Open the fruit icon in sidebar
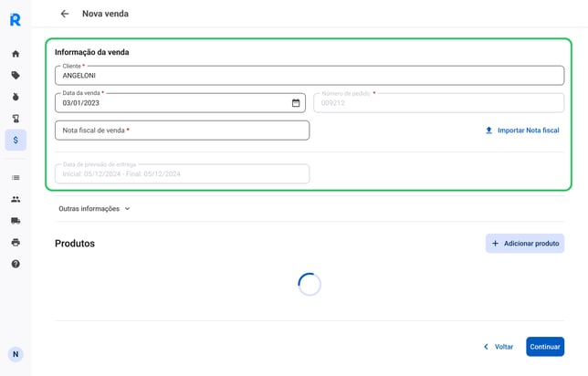 click(16, 97)
